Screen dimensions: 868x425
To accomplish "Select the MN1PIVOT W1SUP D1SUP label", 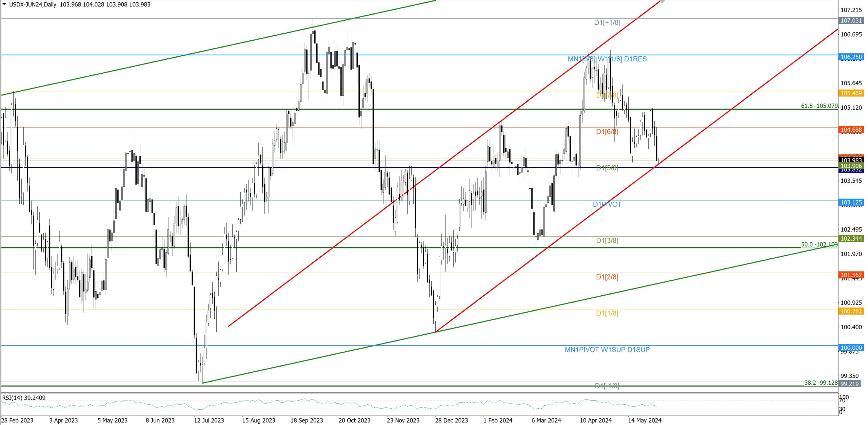I will click(x=607, y=350).
